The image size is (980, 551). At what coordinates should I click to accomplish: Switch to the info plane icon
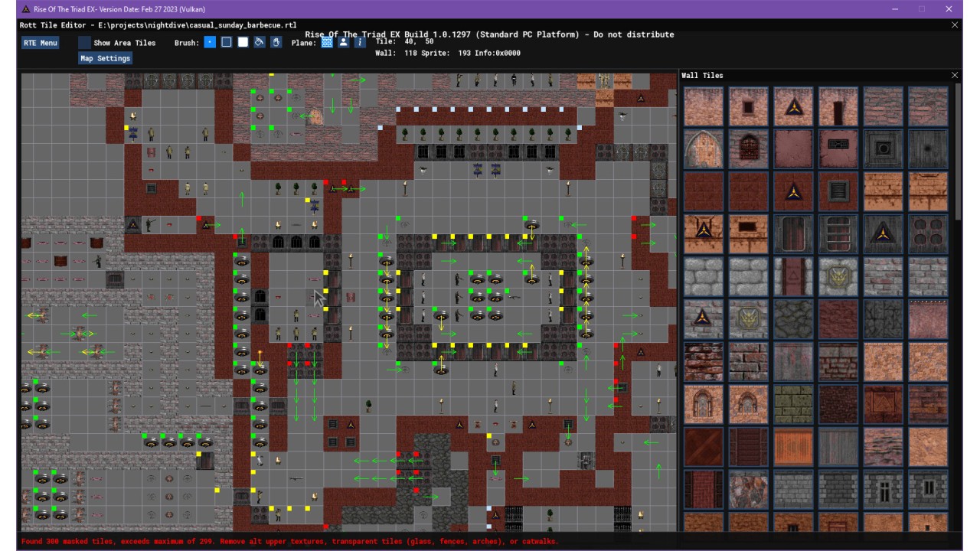(360, 43)
